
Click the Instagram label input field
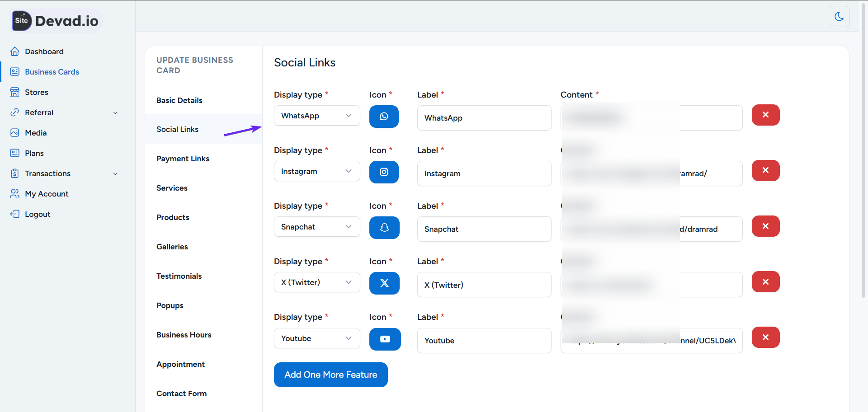(x=484, y=173)
